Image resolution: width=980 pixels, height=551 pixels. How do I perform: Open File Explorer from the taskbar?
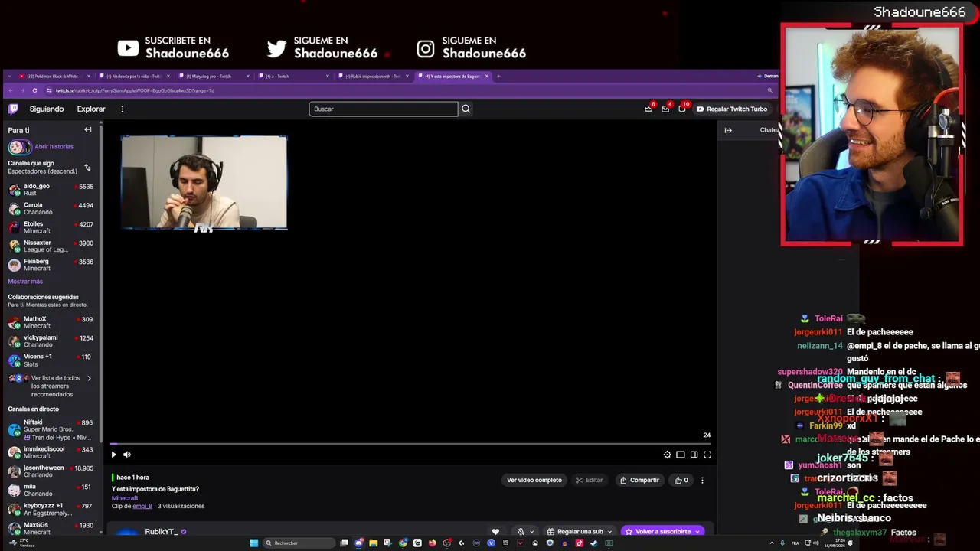(x=373, y=543)
